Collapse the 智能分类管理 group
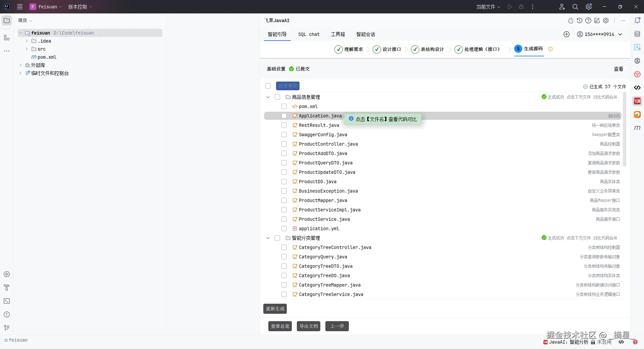The image size is (644, 349). pyautogui.click(x=268, y=238)
